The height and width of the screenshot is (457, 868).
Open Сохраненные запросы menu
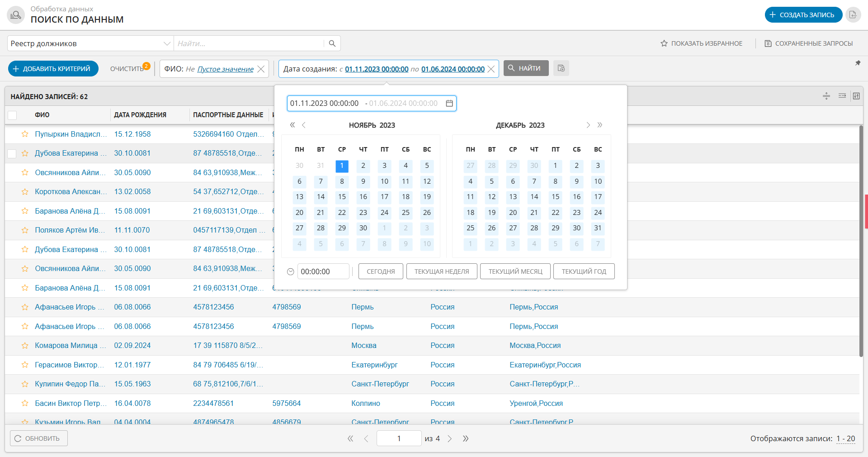(x=808, y=43)
